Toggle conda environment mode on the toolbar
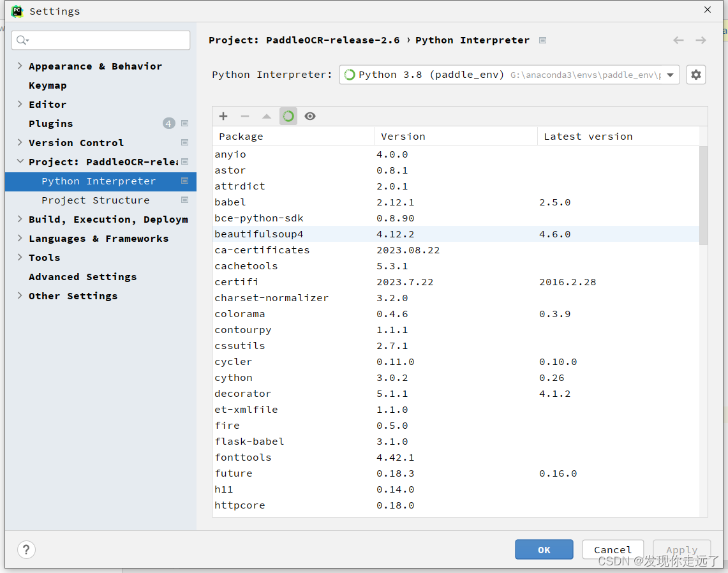 tap(288, 116)
